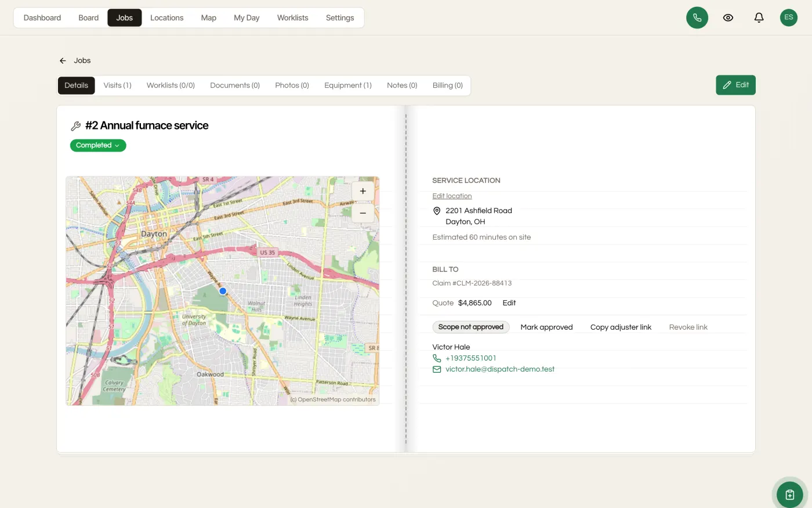Click the green phone call icon
The width and height of the screenshot is (812, 508).
(x=697, y=17)
